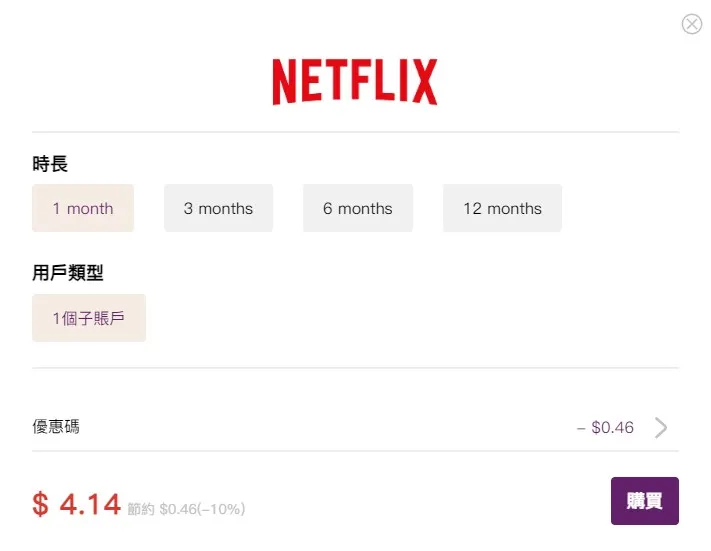Click the letter X of Netflix wordmark

pos(425,82)
